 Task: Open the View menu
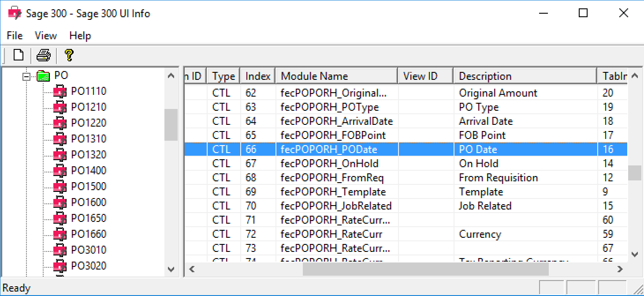[46, 36]
